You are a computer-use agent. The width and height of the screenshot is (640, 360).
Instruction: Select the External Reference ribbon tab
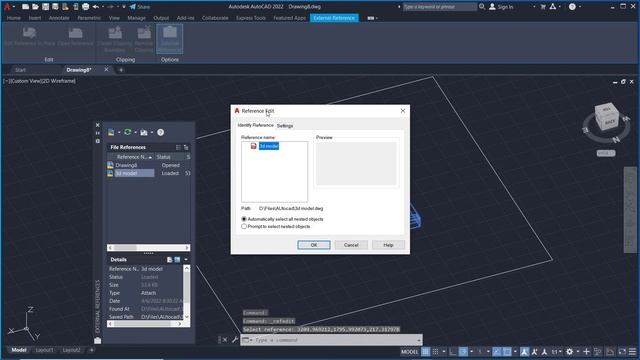[334, 18]
